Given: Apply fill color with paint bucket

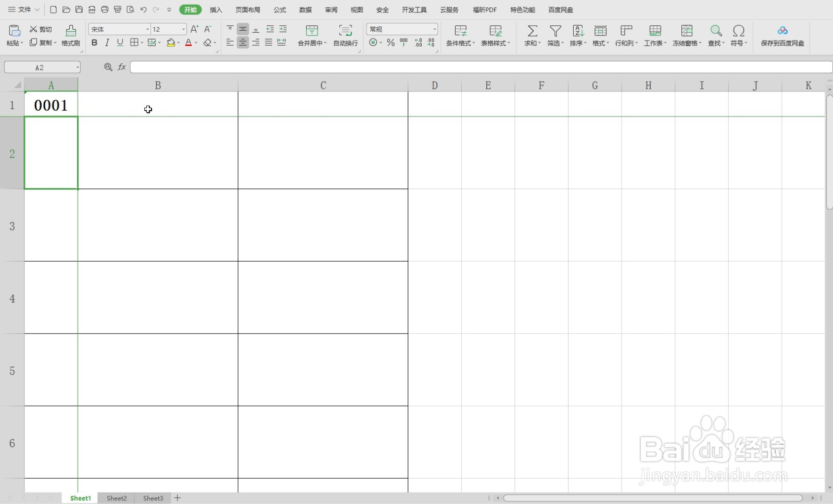Looking at the screenshot, I should pyautogui.click(x=171, y=43).
